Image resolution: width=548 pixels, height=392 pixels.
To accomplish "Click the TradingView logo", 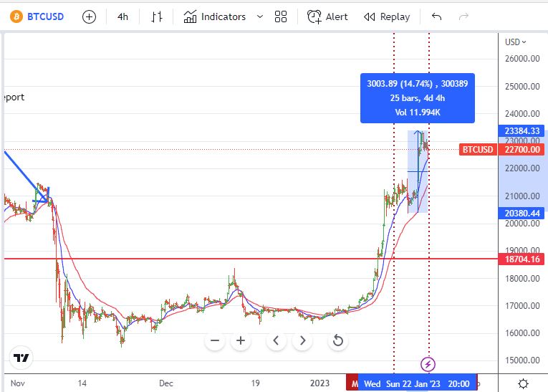I will coord(21,358).
